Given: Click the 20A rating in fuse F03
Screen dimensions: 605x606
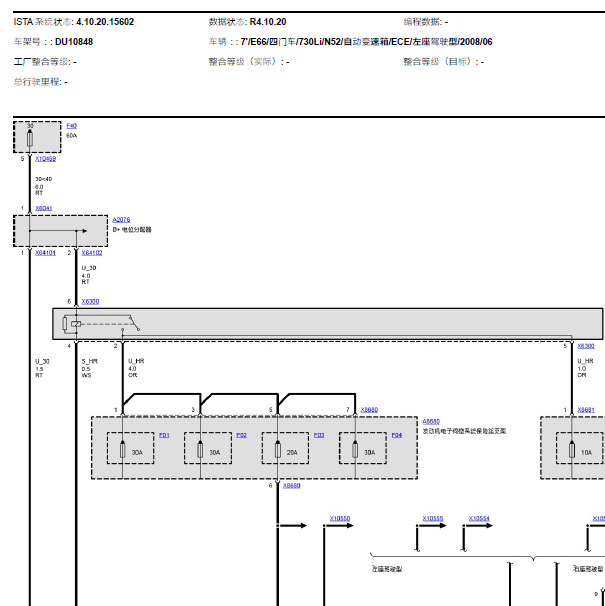Looking at the screenshot, I should tap(292, 453).
